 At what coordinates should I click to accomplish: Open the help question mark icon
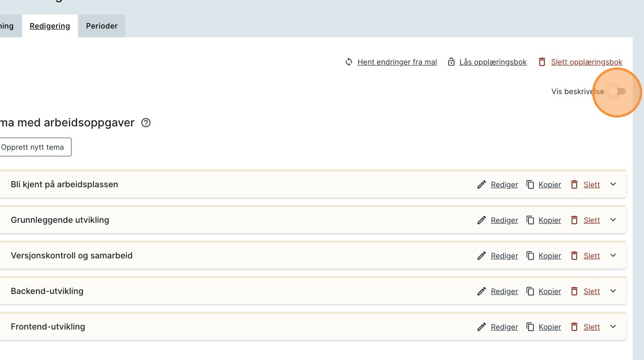(146, 123)
